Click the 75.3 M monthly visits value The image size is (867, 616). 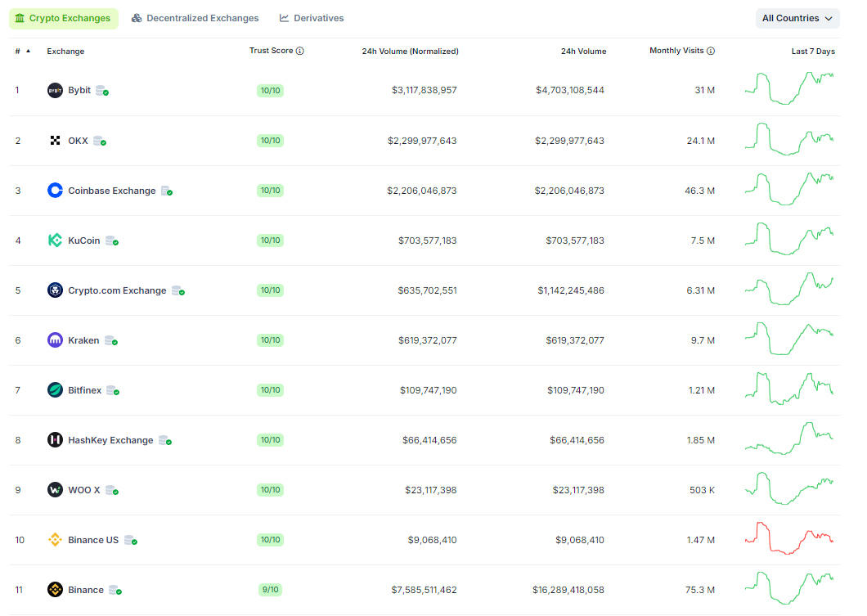pos(700,590)
